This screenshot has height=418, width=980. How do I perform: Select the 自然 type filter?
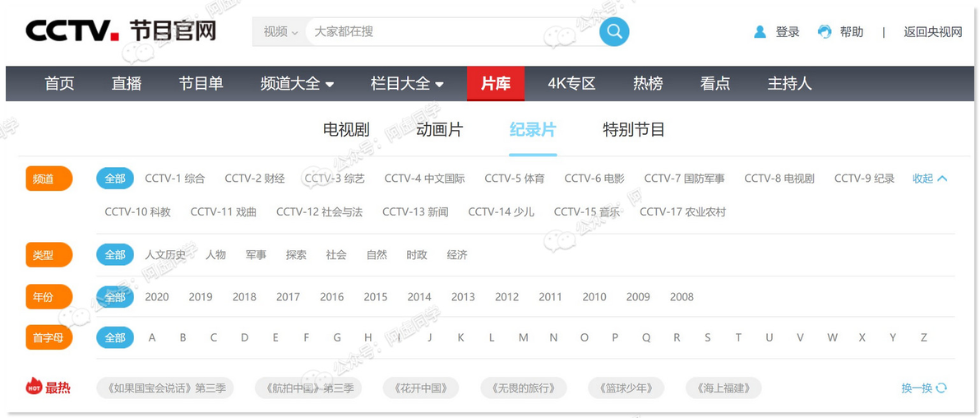377,255
